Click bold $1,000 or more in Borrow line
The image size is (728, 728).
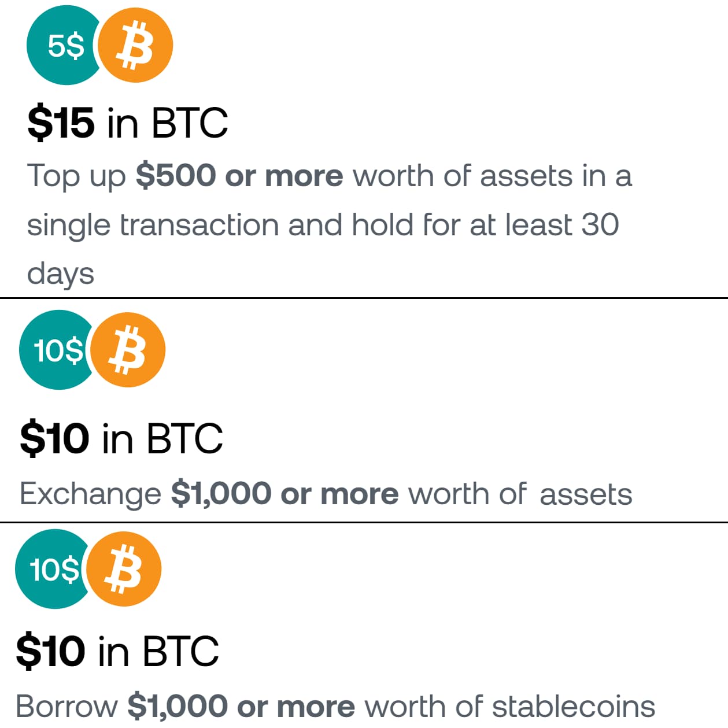tap(241, 706)
